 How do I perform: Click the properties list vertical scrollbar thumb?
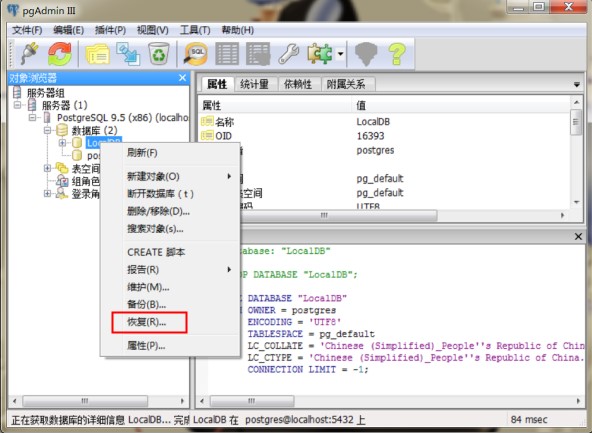tap(576, 122)
